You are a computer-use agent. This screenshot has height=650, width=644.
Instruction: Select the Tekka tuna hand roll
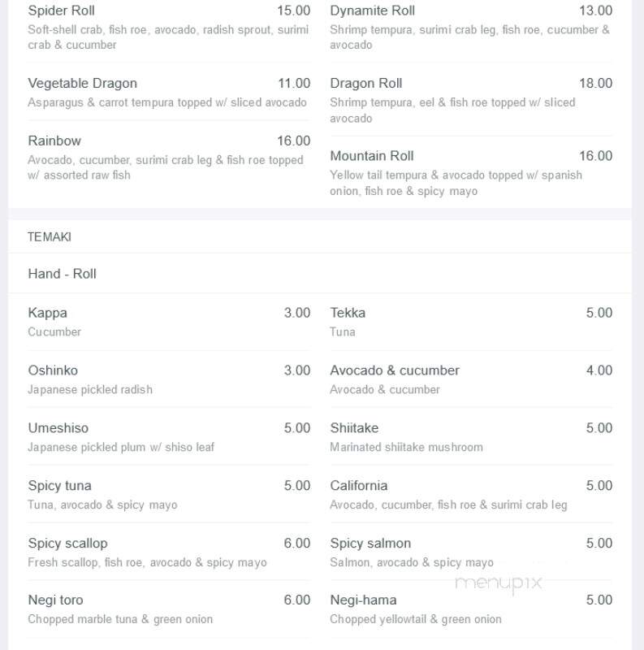pyautogui.click(x=471, y=322)
